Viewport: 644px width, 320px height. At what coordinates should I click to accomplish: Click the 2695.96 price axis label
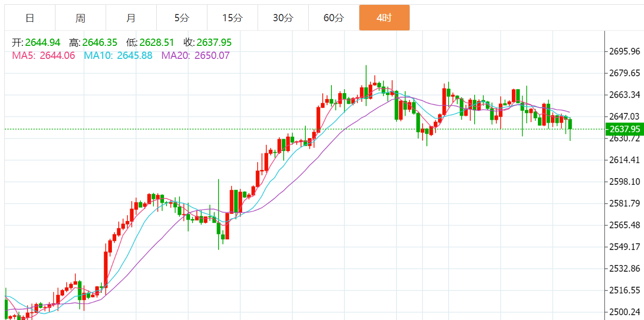(x=625, y=51)
